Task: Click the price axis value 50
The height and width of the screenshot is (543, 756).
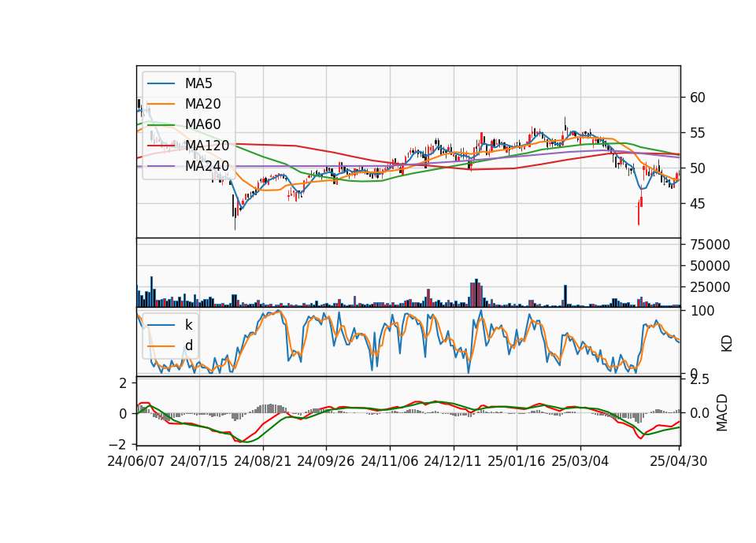Action: point(698,168)
